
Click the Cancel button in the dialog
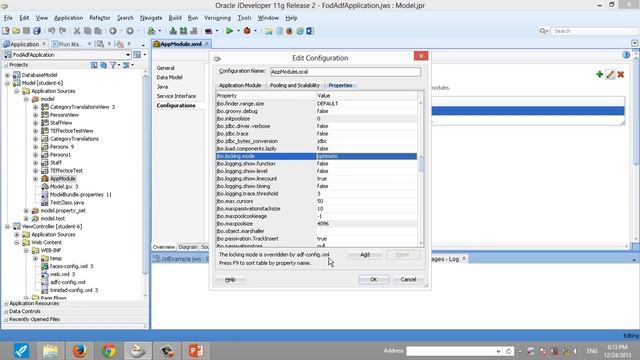[x=408, y=280]
